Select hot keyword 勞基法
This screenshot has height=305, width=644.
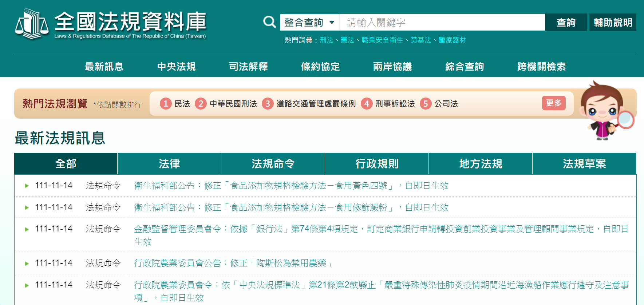(x=421, y=40)
